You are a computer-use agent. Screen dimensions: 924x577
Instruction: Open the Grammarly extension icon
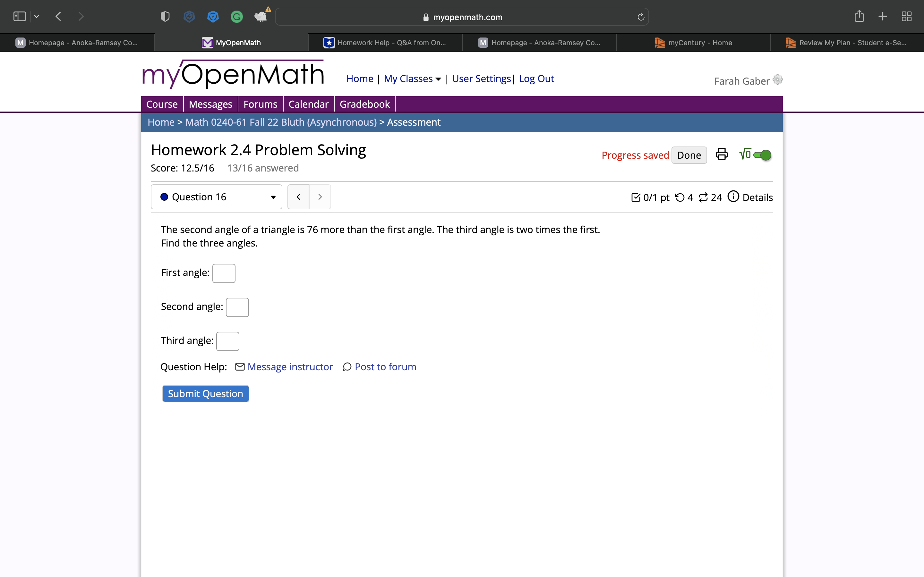click(236, 16)
